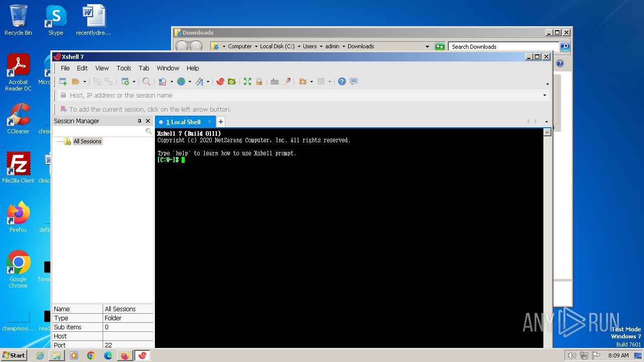This screenshot has width=644, height=362.
Task: Click the Local Disk (C:) breadcrumb in Downloads window
Action: click(277, 46)
